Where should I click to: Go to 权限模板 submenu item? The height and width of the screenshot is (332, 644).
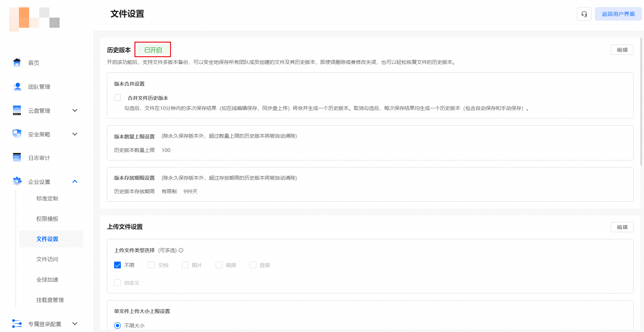tap(47, 219)
